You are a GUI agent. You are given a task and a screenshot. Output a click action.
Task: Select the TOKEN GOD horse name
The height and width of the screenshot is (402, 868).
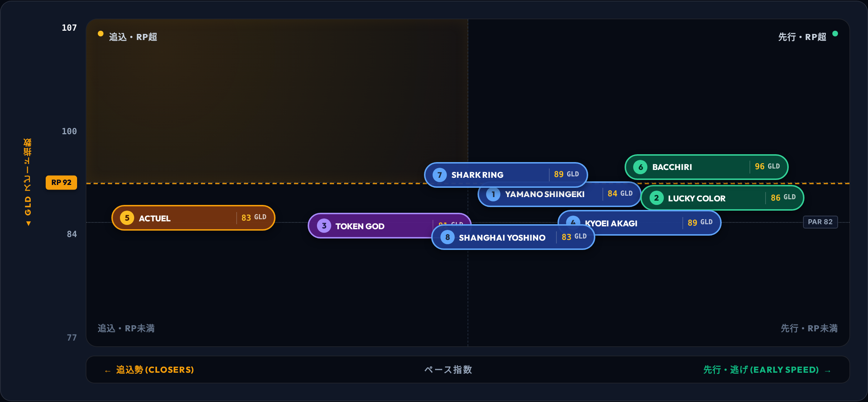[x=360, y=226]
